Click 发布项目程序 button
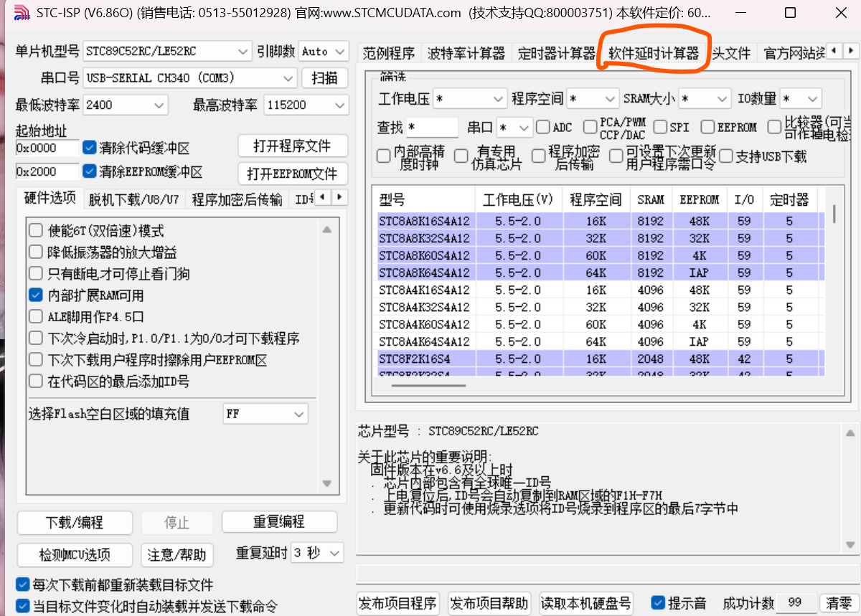This screenshot has width=861, height=616. coord(397,603)
